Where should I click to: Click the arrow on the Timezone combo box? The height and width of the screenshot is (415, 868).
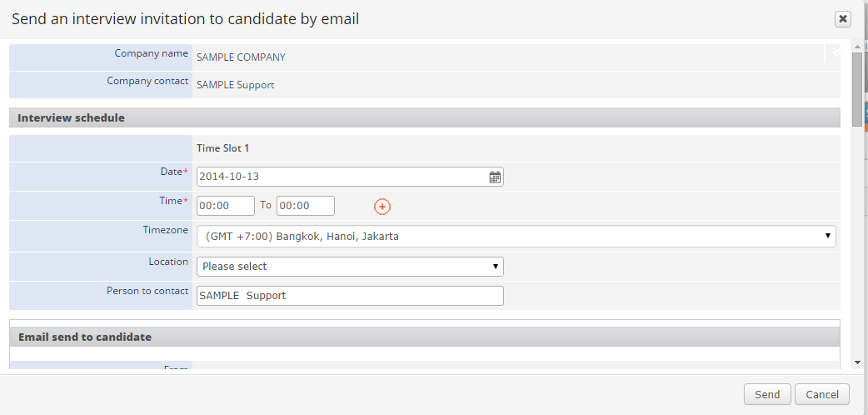pyautogui.click(x=827, y=236)
